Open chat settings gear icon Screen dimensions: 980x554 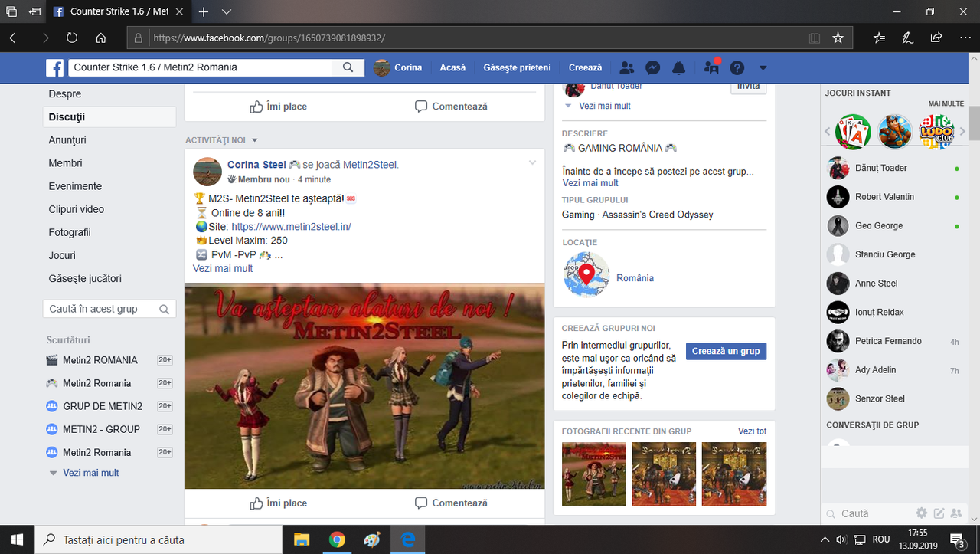click(x=922, y=513)
